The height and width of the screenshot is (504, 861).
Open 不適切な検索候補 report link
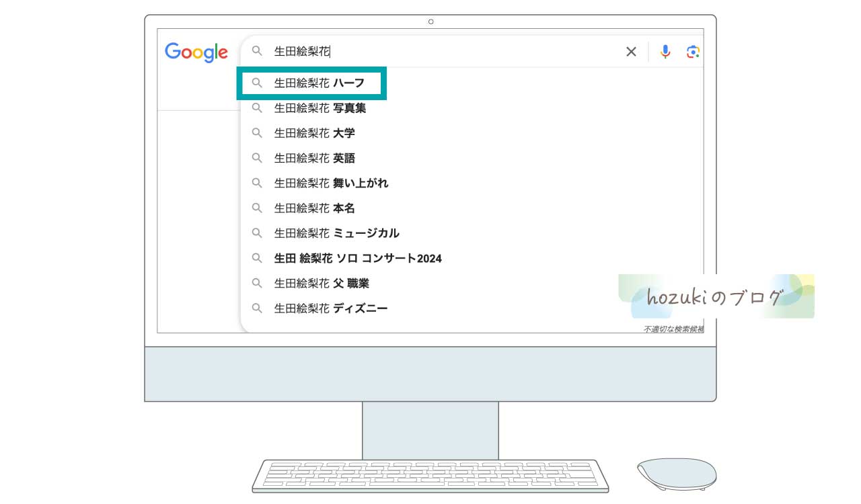tap(673, 329)
